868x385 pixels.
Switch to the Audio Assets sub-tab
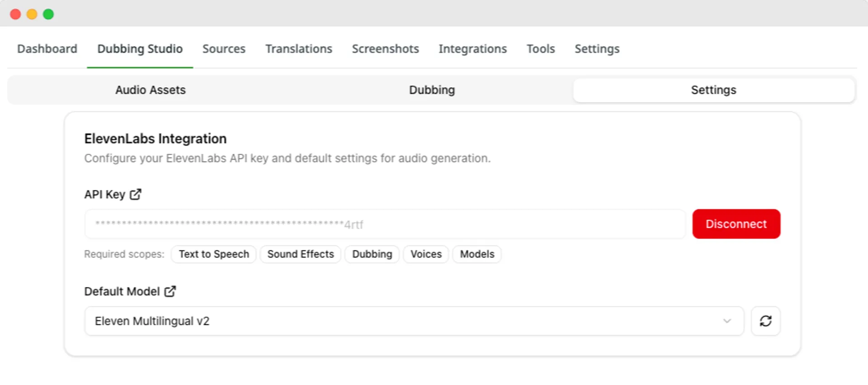[151, 90]
